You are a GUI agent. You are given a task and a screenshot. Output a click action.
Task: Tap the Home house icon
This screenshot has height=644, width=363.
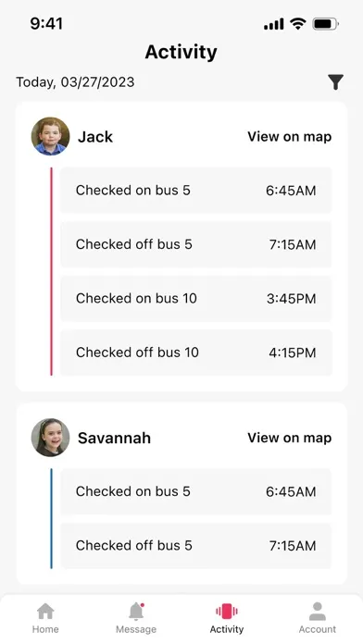tap(45, 611)
